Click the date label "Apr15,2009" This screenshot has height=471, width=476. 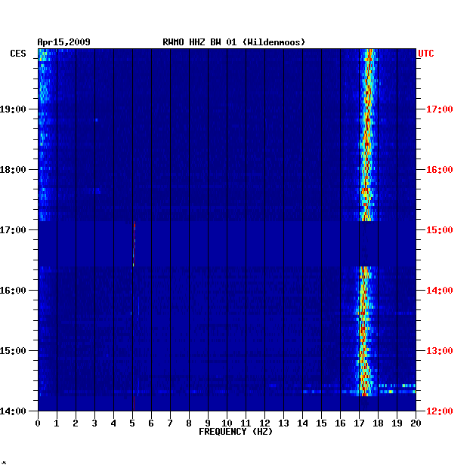tap(63, 42)
